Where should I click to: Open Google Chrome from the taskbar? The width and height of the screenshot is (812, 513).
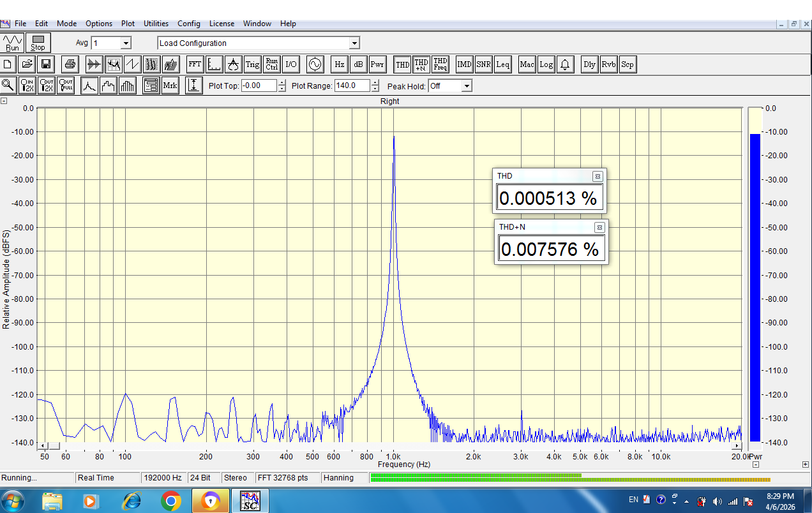pos(170,501)
